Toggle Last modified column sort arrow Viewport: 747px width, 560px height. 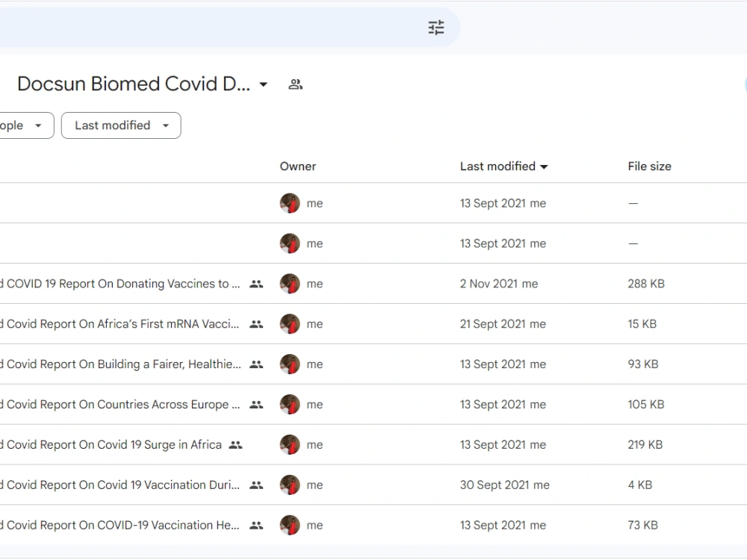pyautogui.click(x=544, y=167)
